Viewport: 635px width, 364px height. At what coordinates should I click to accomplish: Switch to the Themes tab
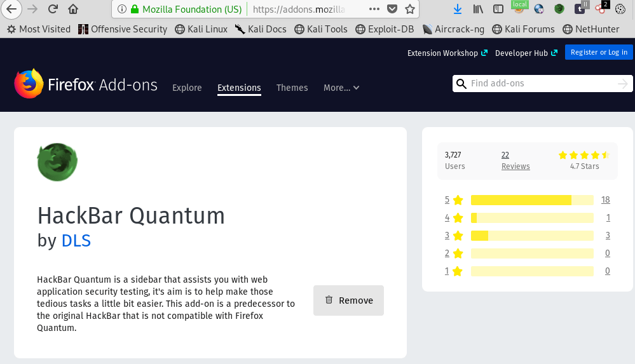(292, 88)
